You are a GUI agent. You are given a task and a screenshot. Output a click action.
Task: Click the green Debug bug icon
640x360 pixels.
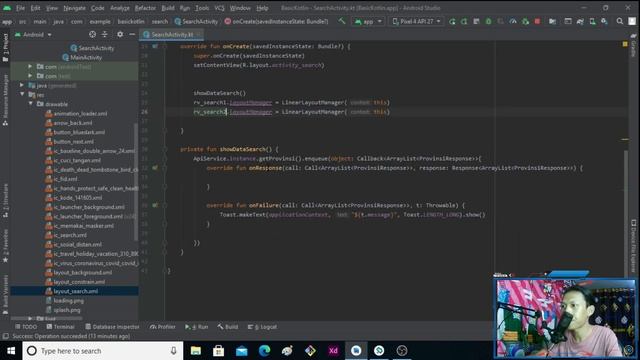pos(488,21)
